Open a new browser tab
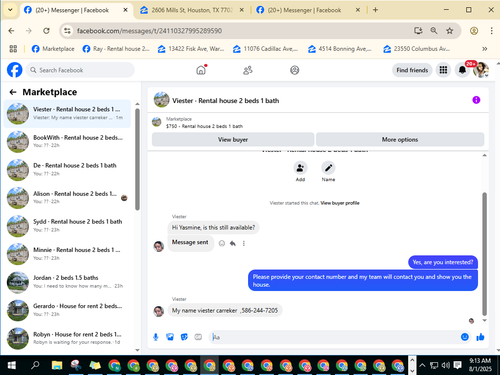The image size is (500, 375). (375, 10)
